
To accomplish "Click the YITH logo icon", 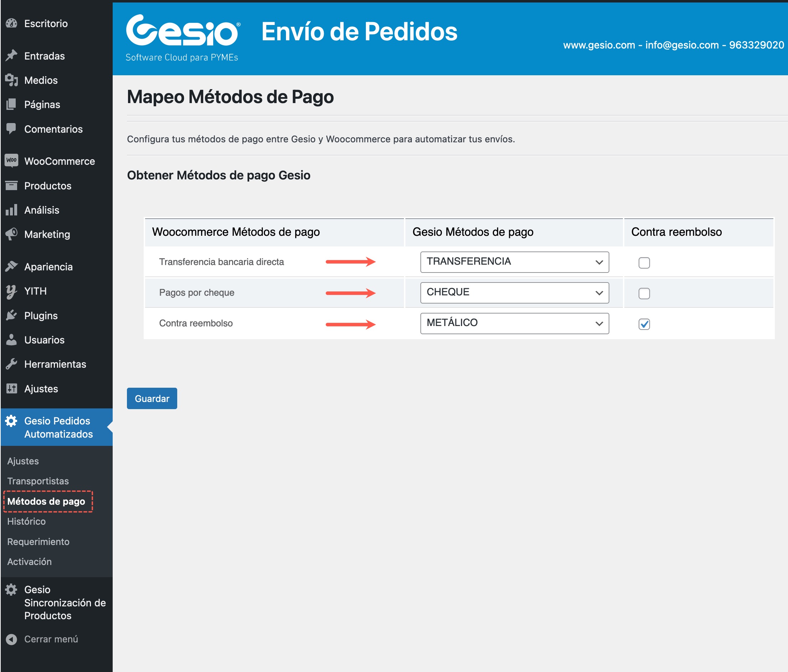I will tap(11, 291).
